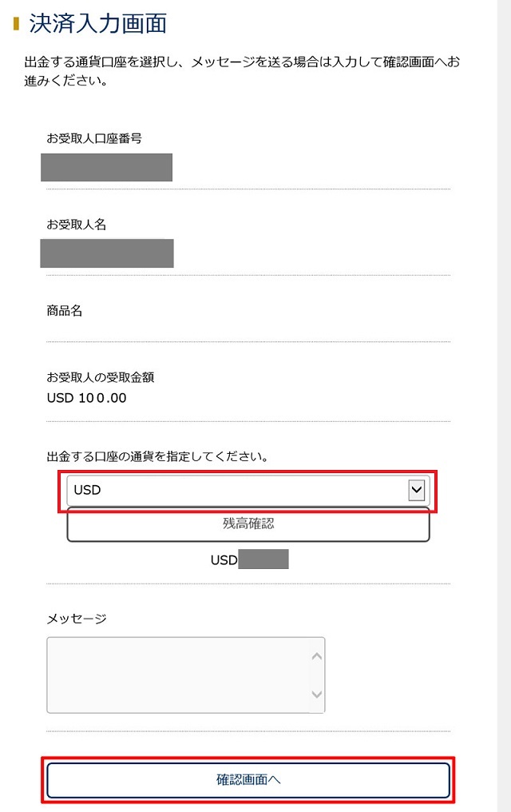Click the dropdown arrow on the currency selector

[x=415, y=490]
